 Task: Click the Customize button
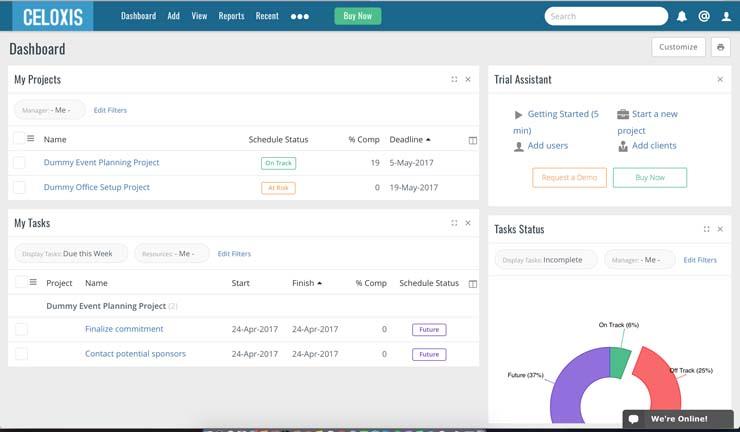(x=678, y=47)
